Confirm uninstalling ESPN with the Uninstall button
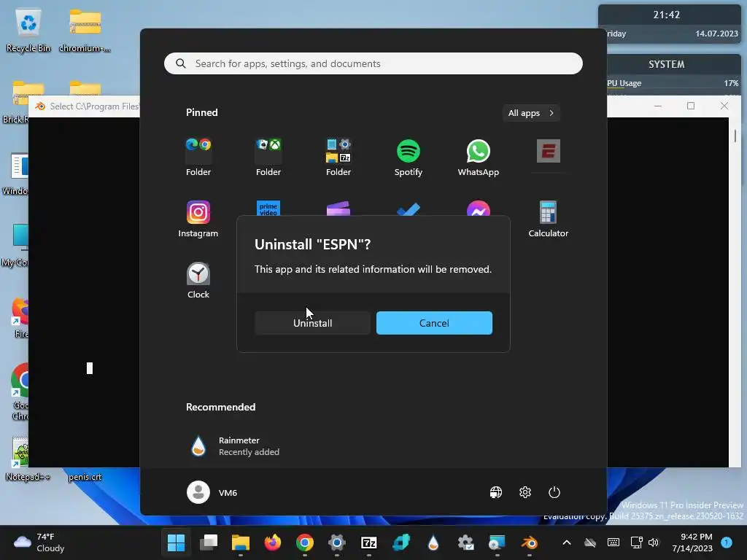Image resolution: width=747 pixels, height=560 pixels. point(312,323)
